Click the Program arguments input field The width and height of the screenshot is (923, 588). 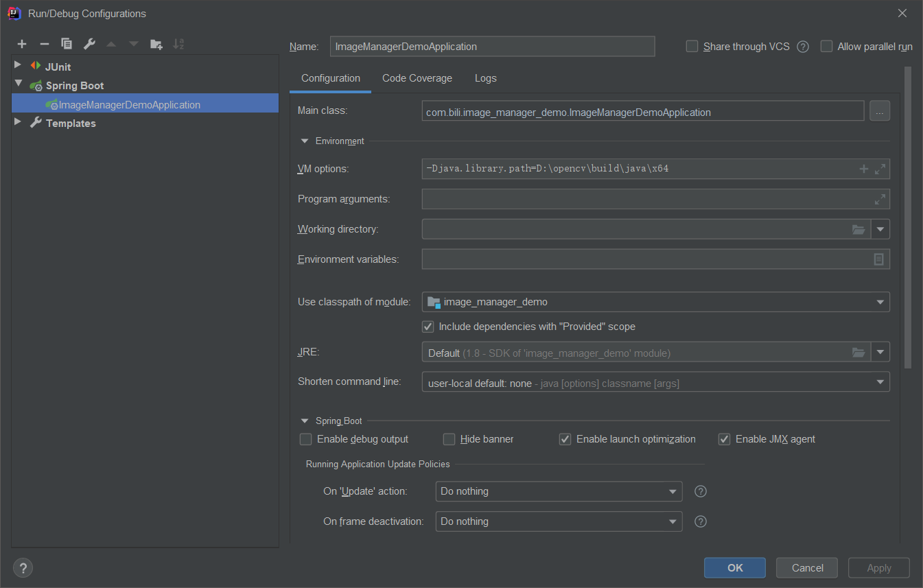[x=645, y=199]
